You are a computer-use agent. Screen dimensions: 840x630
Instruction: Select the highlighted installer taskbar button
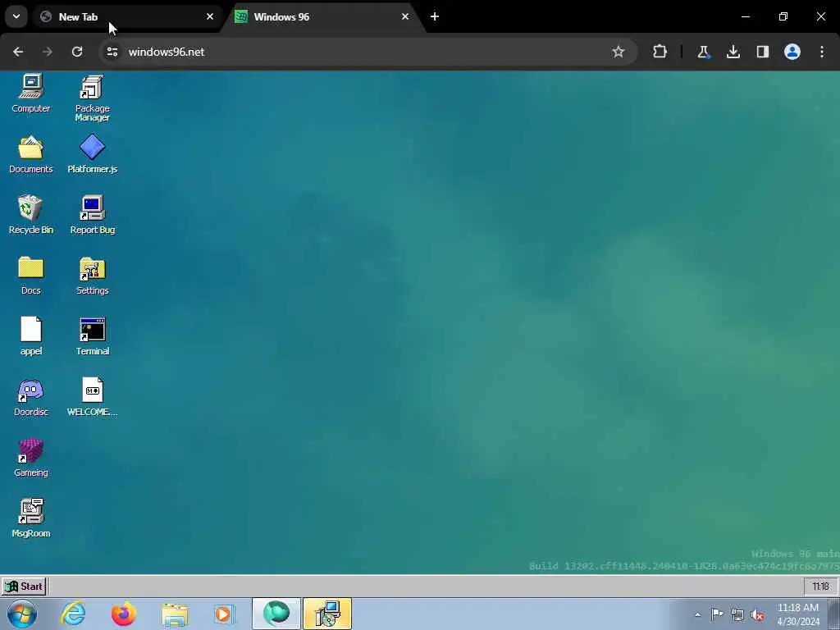click(x=327, y=614)
